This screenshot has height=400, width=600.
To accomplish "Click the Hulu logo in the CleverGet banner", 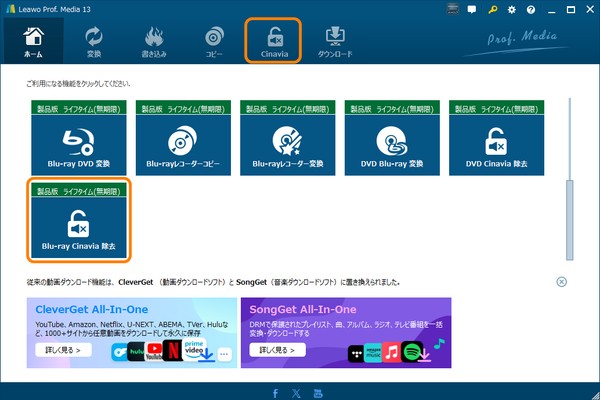I will point(136,351).
